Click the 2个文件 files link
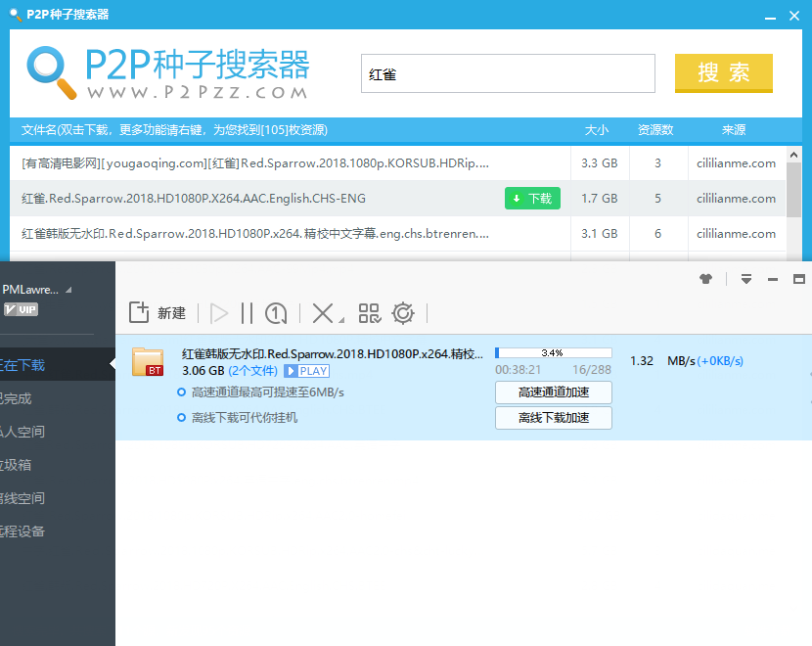The image size is (812, 646). point(252,371)
